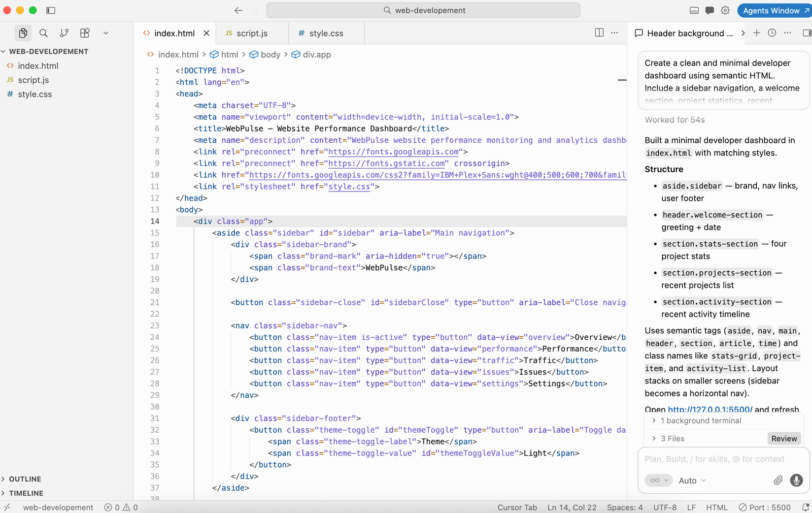Show more chat tabs chevron
This screenshot has height=513, width=812.
(743, 33)
